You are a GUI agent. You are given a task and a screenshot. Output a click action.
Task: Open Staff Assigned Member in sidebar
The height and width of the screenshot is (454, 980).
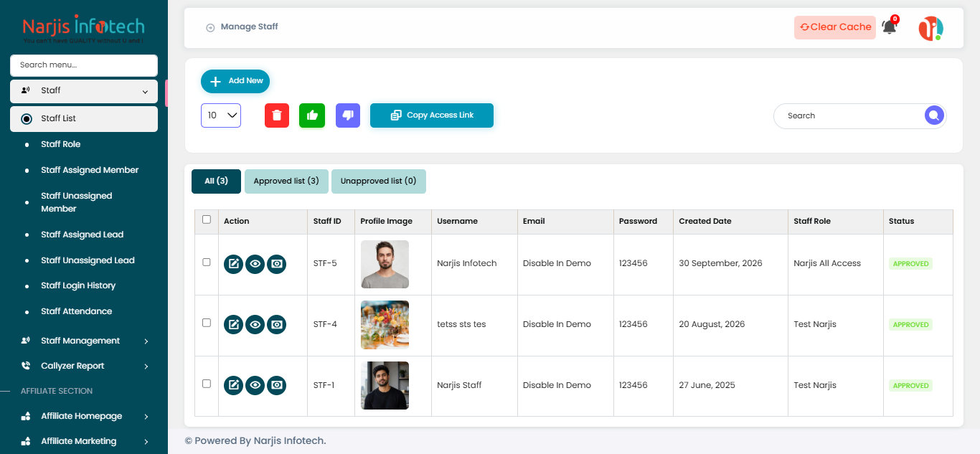90,170
